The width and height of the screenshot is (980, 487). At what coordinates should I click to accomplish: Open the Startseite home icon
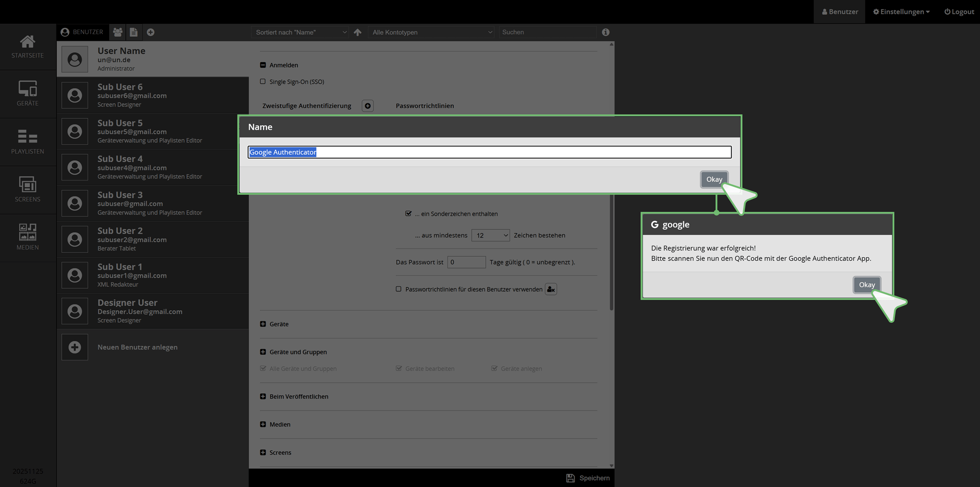(27, 46)
